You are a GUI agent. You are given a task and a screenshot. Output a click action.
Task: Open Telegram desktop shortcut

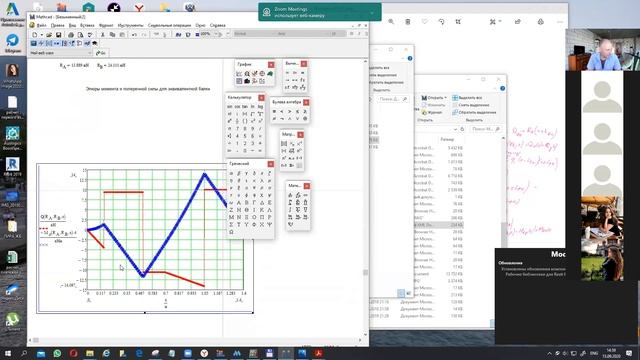pyautogui.click(x=13, y=44)
